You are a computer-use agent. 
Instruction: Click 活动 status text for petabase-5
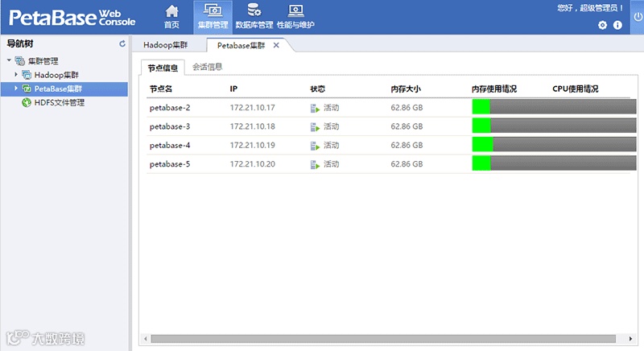(x=331, y=164)
